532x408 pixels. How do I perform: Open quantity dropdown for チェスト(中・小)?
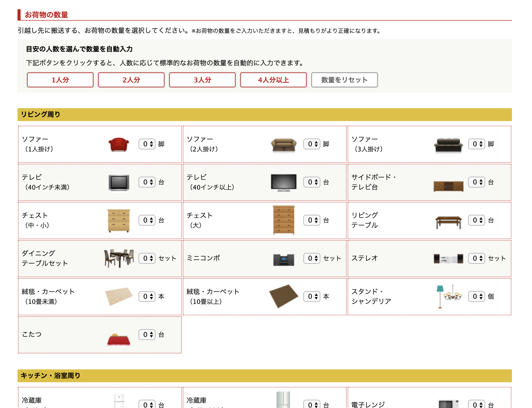coord(147,220)
